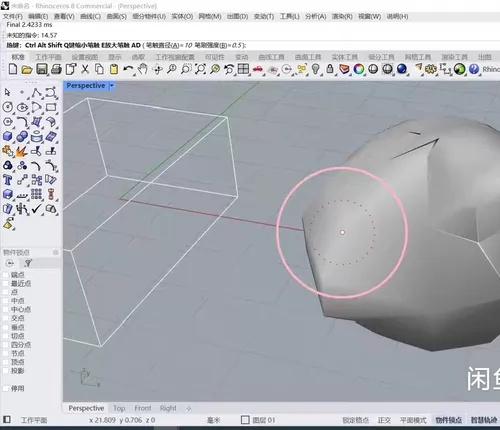Enable the 中心点 osnap checkbox
The height and width of the screenshot is (430, 500).
click(6, 310)
